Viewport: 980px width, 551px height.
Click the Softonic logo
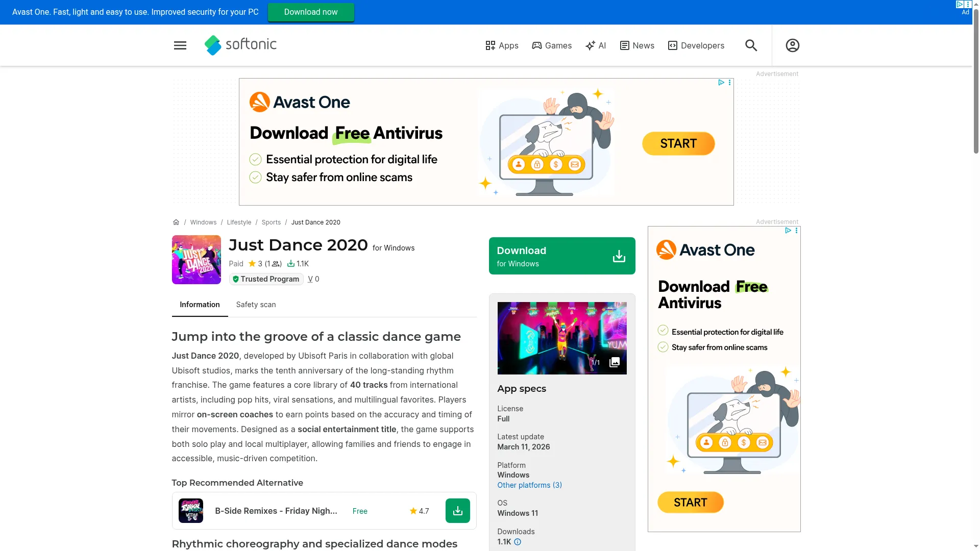click(x=240, y=45)
